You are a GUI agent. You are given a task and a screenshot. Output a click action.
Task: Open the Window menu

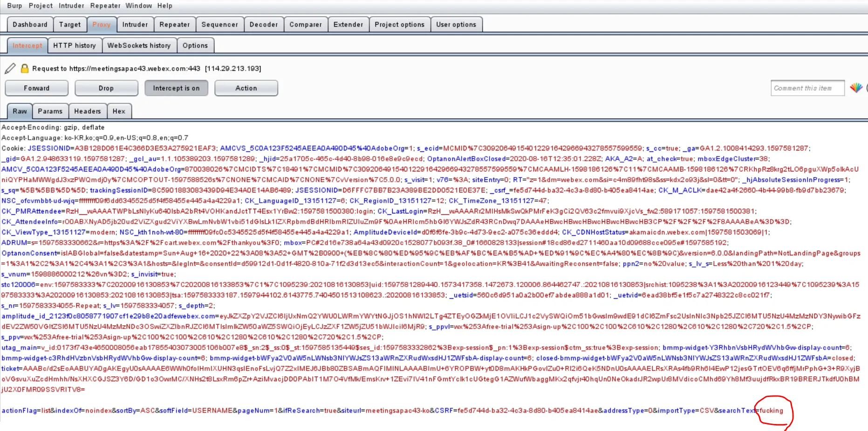pos(138,6)
